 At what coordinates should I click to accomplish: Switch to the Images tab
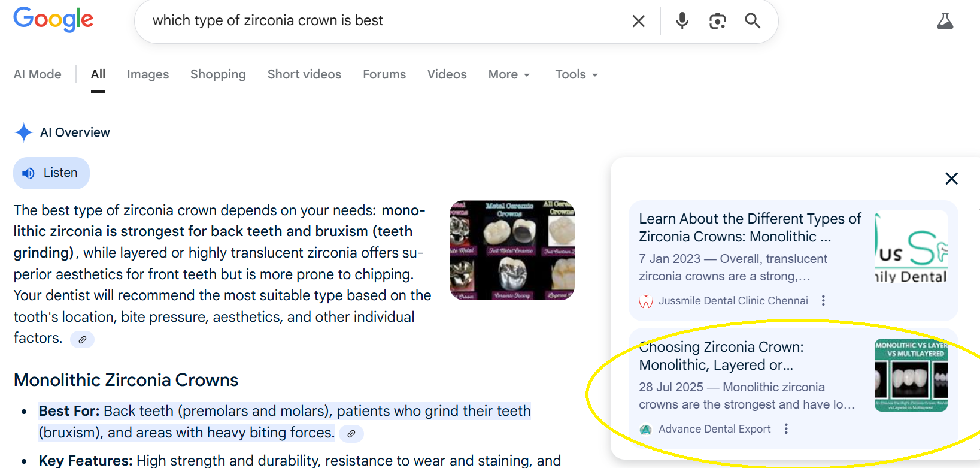[x=148, y=74]
